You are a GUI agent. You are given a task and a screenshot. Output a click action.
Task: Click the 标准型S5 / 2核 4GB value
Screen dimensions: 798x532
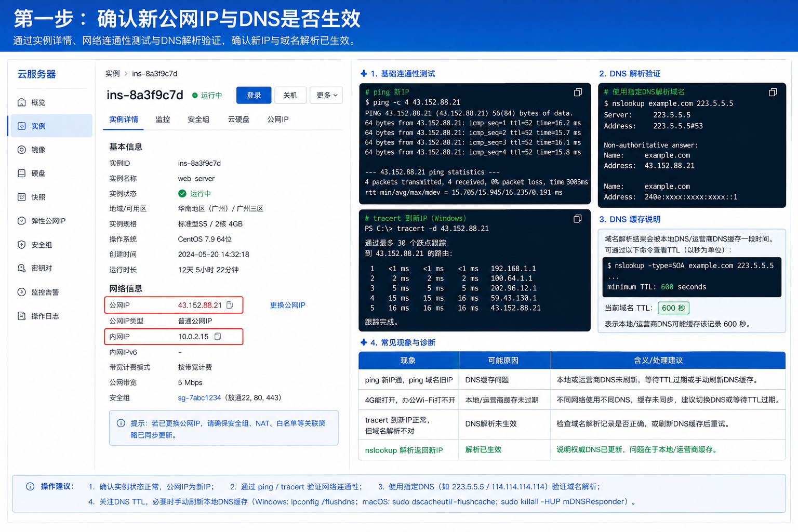pyautogui.click(x=210, y=224)
